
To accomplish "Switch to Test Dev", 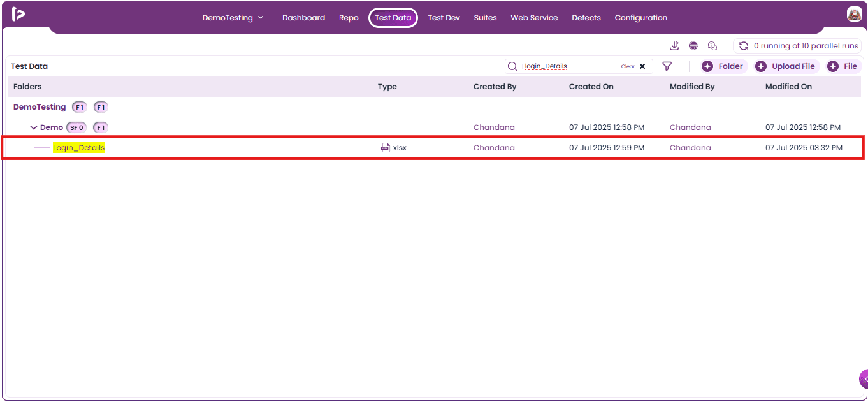I will pos(444,18).
